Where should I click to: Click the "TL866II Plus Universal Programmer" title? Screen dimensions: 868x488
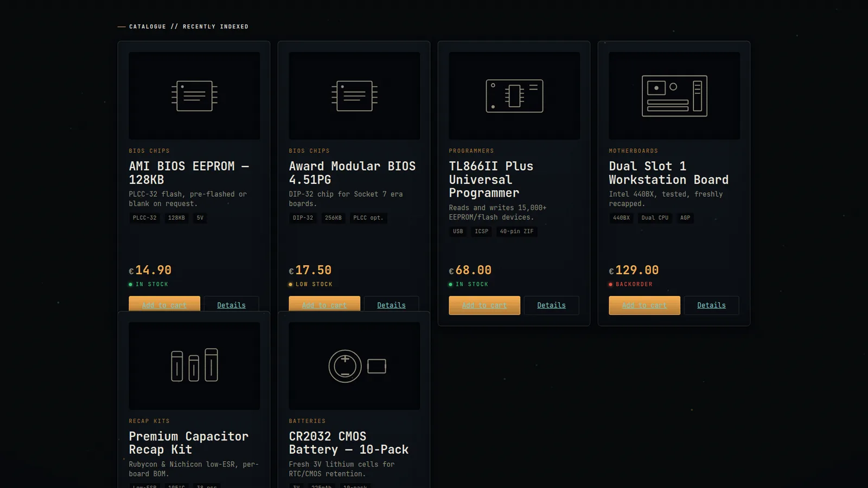coord(491,179)
